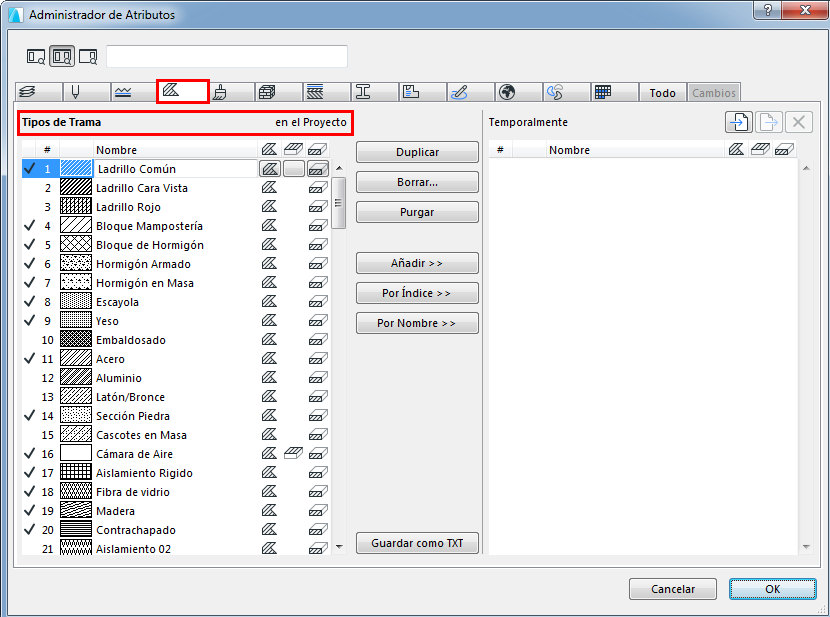This screenshot has height=617, width=830.
Task: Click the Ladrillo Cara Vista pattern swatch
Action: click(76, 187)
